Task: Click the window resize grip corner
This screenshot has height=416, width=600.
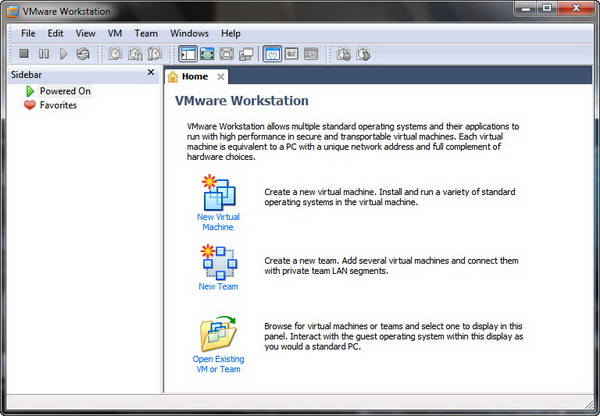Action: click(588, 403)
